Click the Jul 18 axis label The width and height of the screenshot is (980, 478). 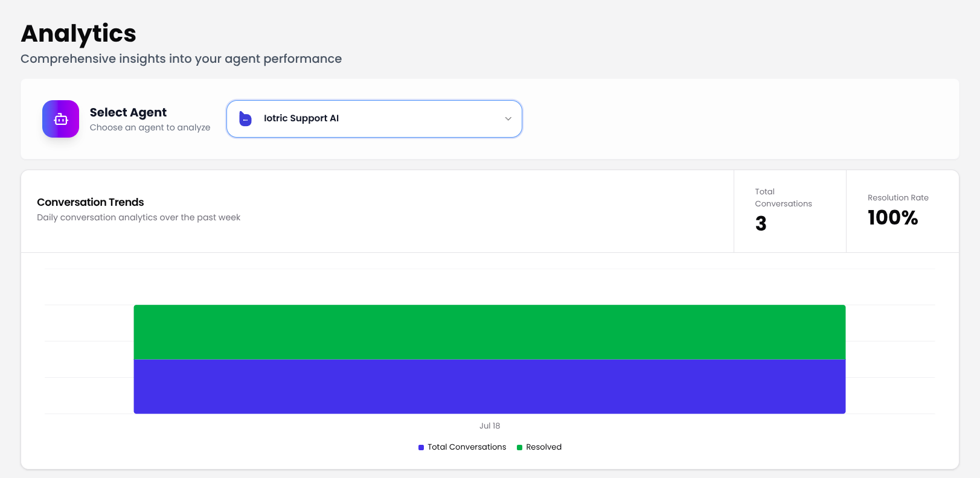click(x=490, y=425)
